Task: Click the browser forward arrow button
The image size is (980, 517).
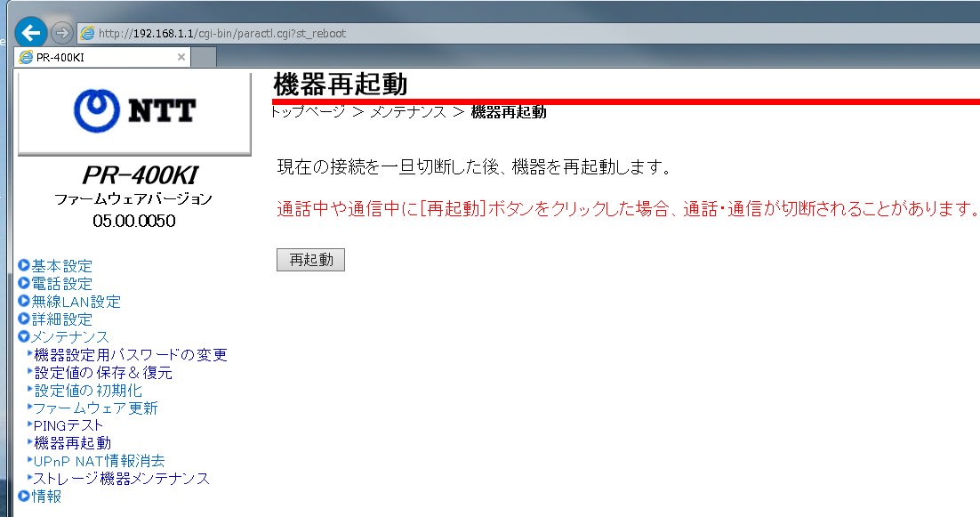Action: point(62,33)
